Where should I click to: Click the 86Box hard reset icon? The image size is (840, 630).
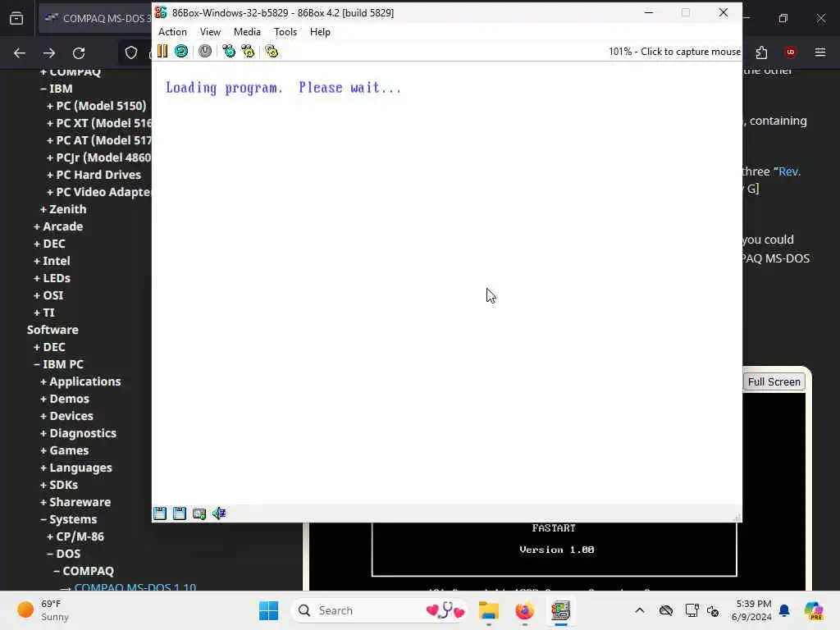(x=181, y=51)
